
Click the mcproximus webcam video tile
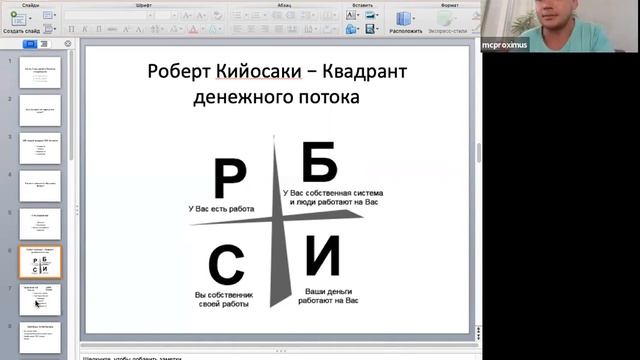pyautogui.click(x=560, y=26)
